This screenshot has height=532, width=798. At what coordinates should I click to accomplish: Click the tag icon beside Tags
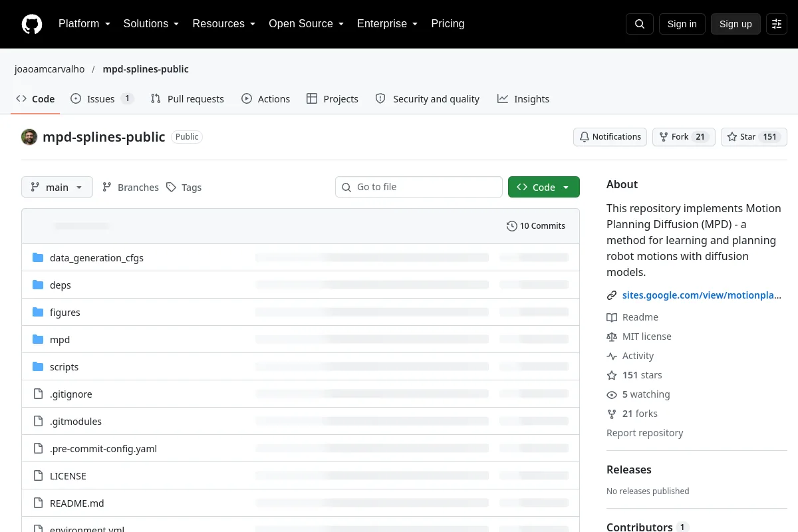171,188
